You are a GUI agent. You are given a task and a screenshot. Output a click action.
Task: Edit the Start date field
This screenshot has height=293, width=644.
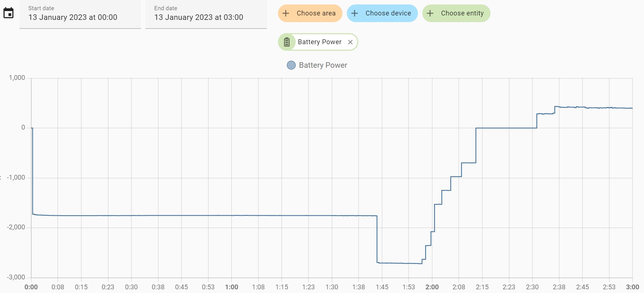(x=80, y=14)
